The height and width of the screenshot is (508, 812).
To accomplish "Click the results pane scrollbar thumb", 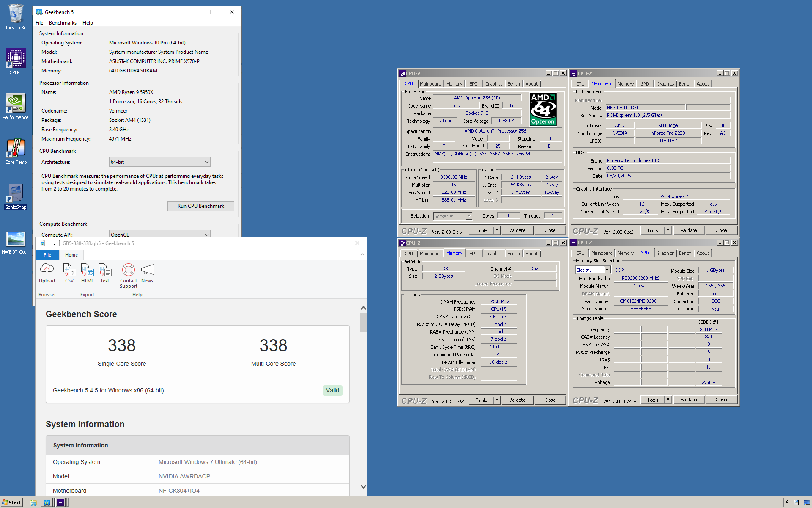I will coord(363,323).
